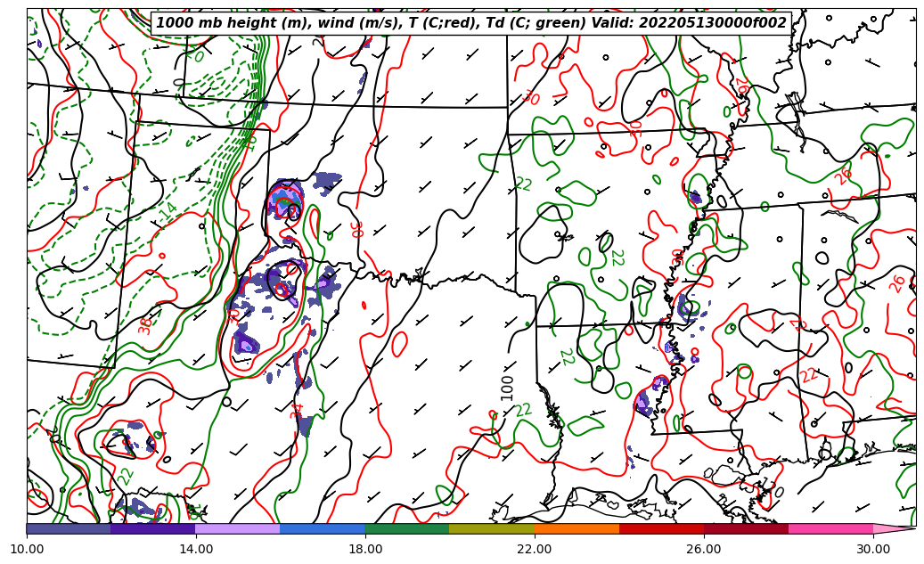Click the 14.00 colorbar tick label
The width and height of the screenshot is (924, 564).
click(x=196, y=549)
